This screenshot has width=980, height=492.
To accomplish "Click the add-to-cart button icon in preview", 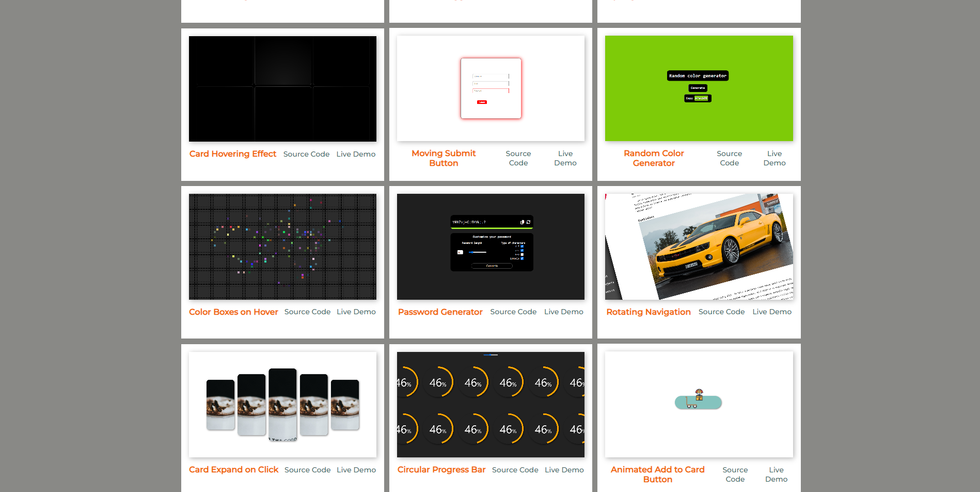I will point(698,402).
